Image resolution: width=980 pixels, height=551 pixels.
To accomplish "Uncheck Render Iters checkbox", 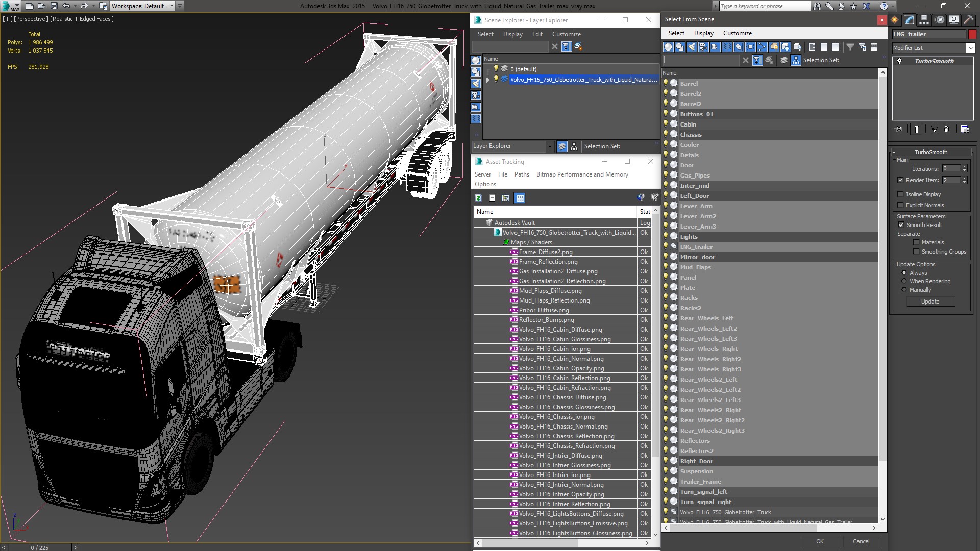I will (x=901, y=180).
